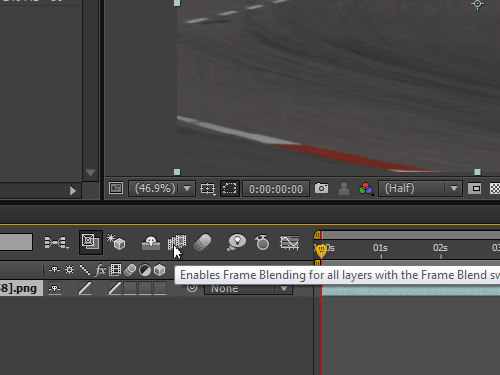
Task: Open the (Half) resolution dropdown
Action: coord(420,189)
